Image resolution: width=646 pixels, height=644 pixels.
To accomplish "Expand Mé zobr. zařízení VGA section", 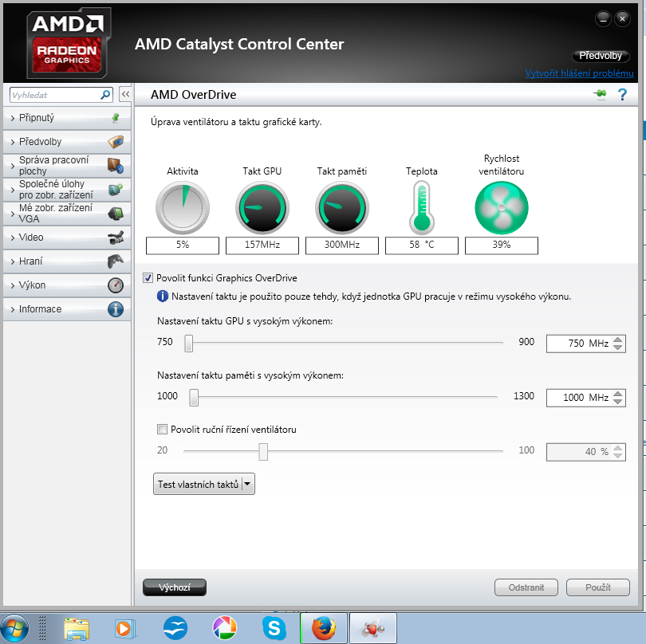I will click(x=67, y=214).
